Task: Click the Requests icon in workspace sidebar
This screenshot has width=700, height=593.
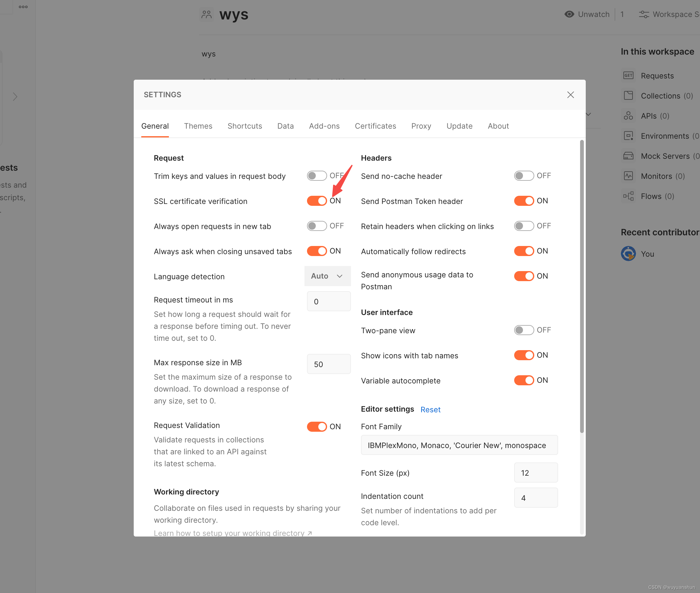Action: 628,75
